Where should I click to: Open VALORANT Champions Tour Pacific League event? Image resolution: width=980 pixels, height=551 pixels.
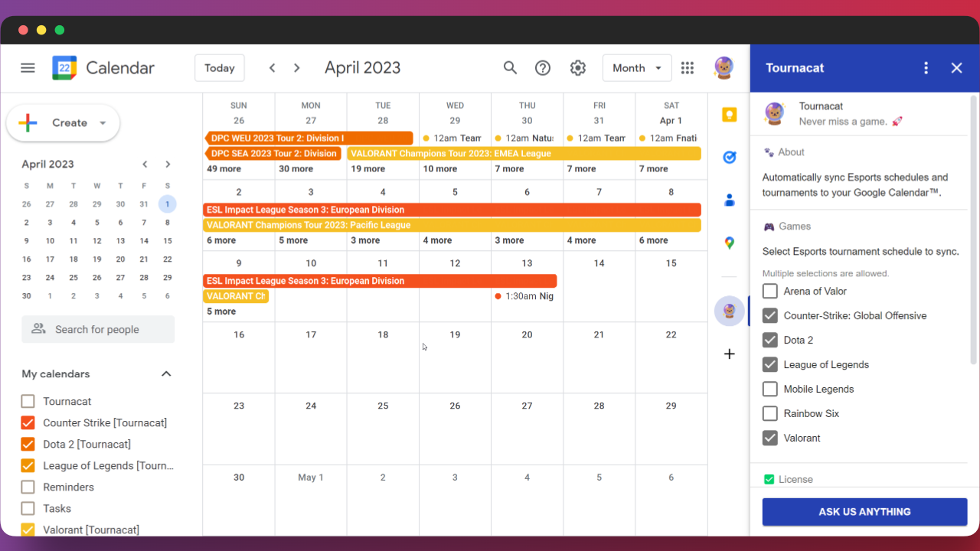(x=452, y=225)
